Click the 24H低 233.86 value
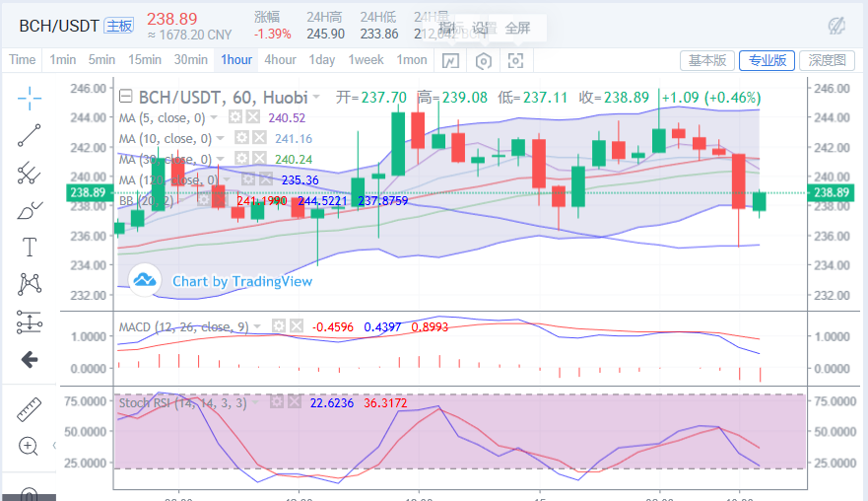Viewport: 868px width, 501px height. click(x=379, y=34)
